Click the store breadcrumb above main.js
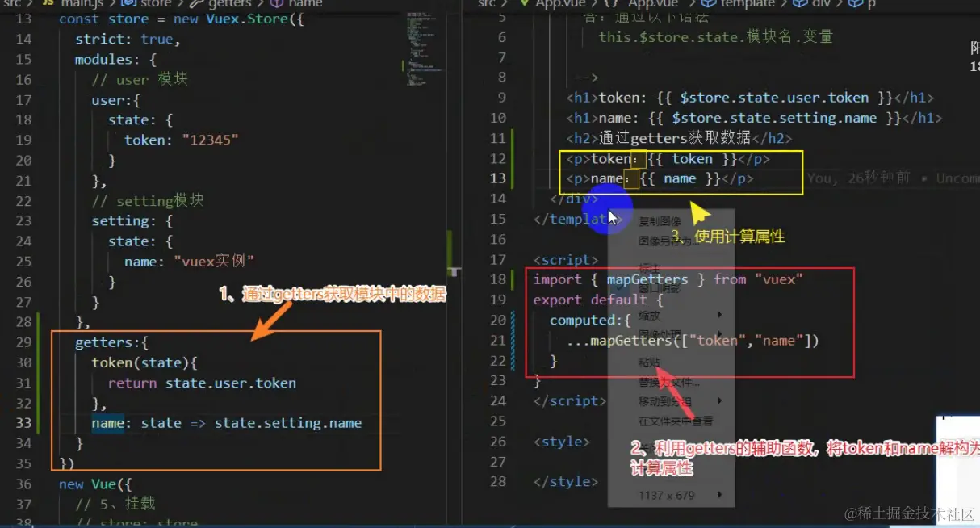The width and height of the screenshot is (980, 528). click(155, 4)
